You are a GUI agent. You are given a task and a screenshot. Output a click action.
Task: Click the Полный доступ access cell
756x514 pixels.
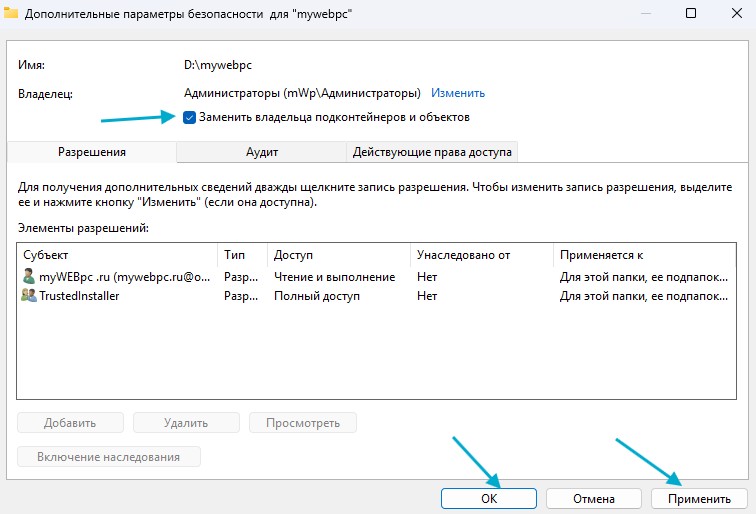(317, 296)
